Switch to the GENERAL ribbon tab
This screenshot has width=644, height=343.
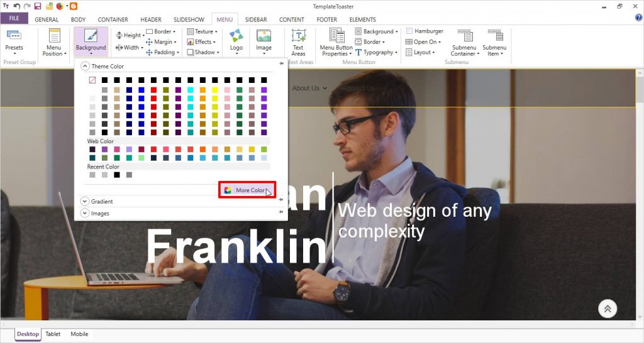click(x=47, y=19)
